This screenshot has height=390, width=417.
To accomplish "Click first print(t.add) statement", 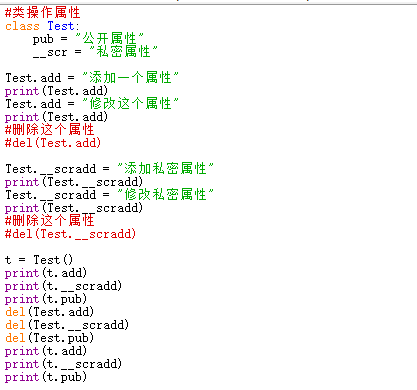I will (46, 273).
